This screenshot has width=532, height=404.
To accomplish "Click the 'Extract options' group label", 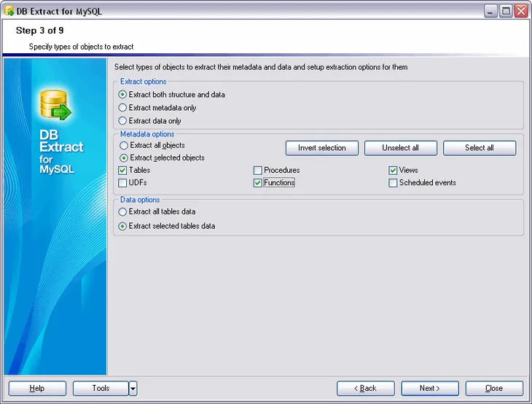I will point(143,82).
